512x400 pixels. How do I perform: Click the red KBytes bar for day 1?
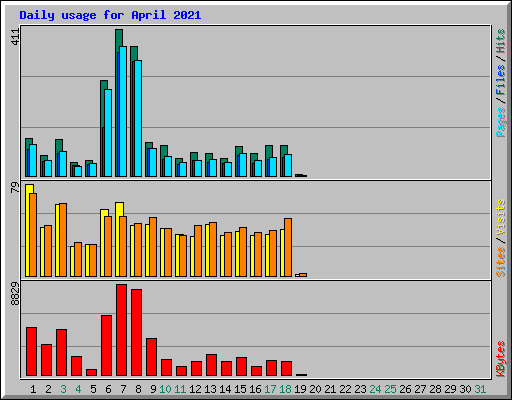(x=31, y=352)
